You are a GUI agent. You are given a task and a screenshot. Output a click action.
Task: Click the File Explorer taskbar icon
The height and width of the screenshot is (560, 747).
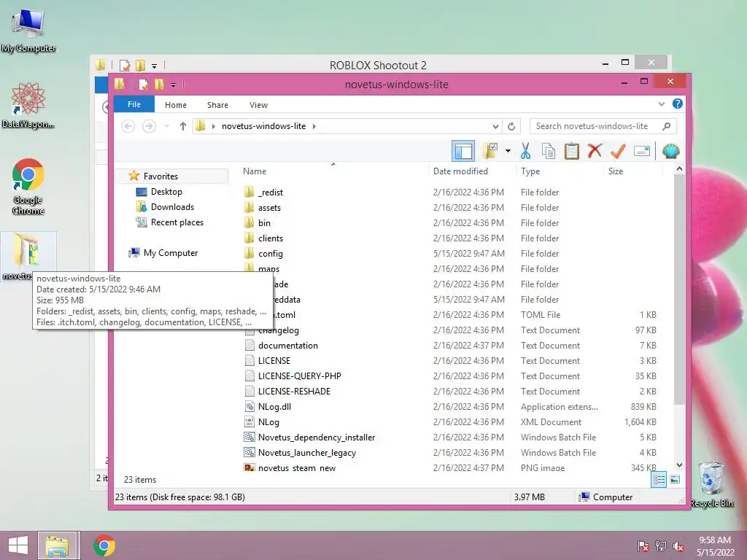pyautogui.click(x=57, y=545)
